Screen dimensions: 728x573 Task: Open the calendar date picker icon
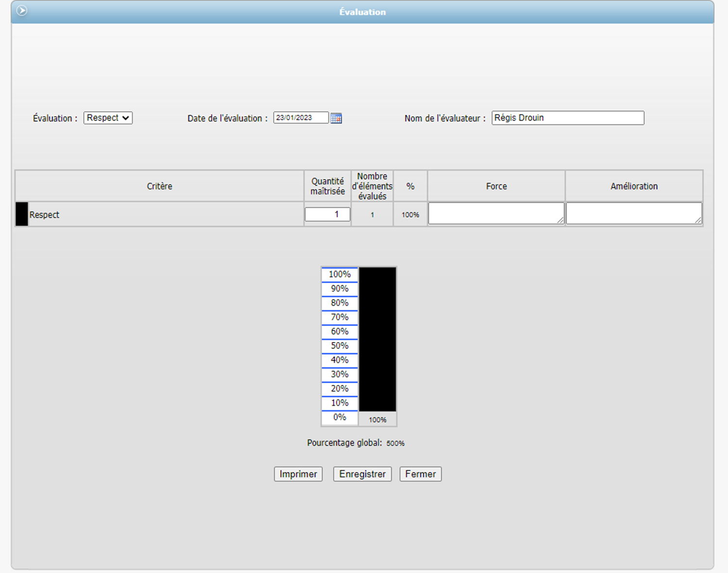click(x=336, y=118)
